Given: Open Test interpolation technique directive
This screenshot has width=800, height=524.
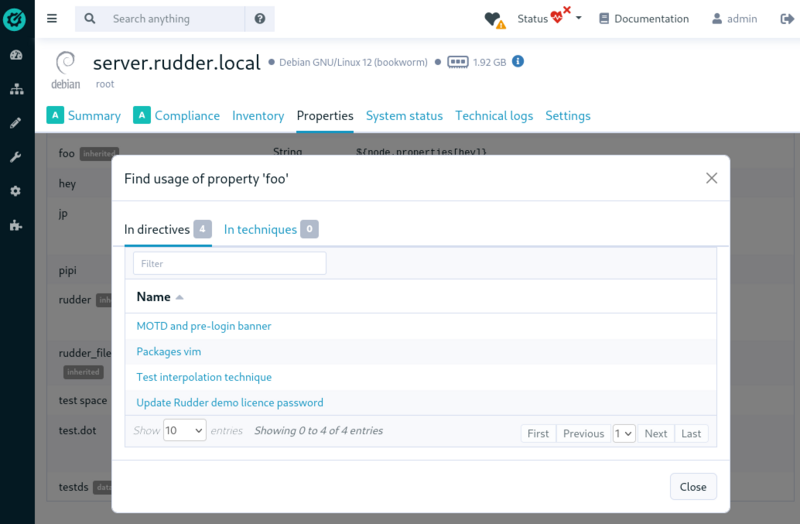Looking at the screenshot, I should (204, 377).
